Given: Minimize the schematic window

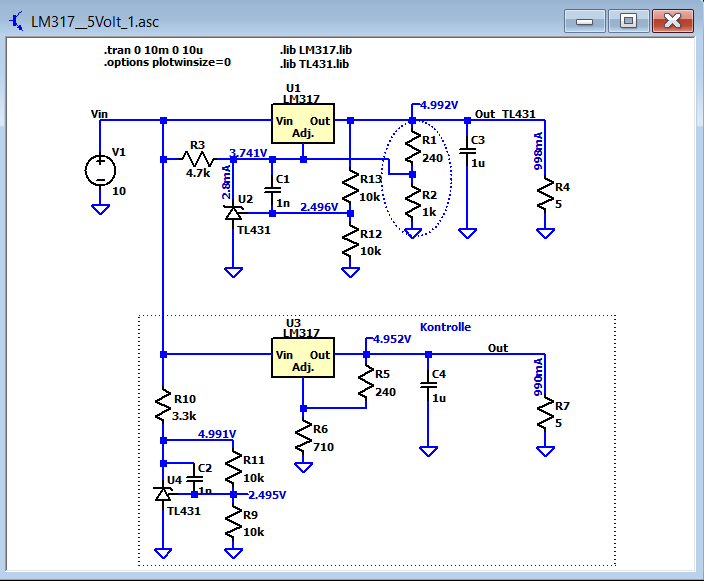Looking at the screenshot, I should (x=585, y=21).
